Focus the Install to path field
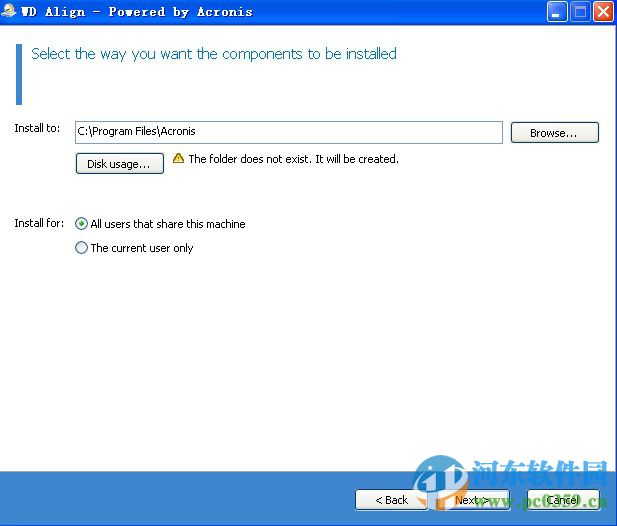The image size is (617, 526). 289,132
